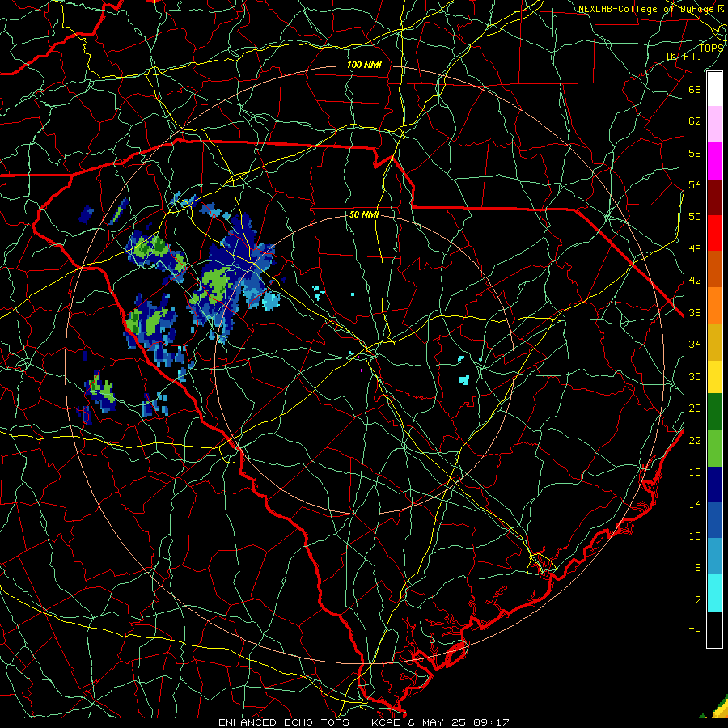Click the TH threshold legend label
Image resolution: width=728 pixels, height=728 pixels.
point(695,632)
